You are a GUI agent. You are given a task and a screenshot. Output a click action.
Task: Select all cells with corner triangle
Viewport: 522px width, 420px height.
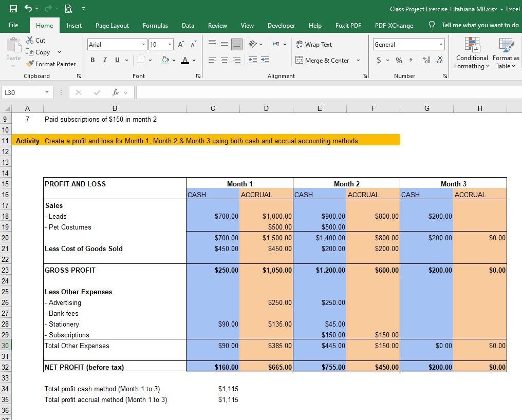[x=7, y=108]
